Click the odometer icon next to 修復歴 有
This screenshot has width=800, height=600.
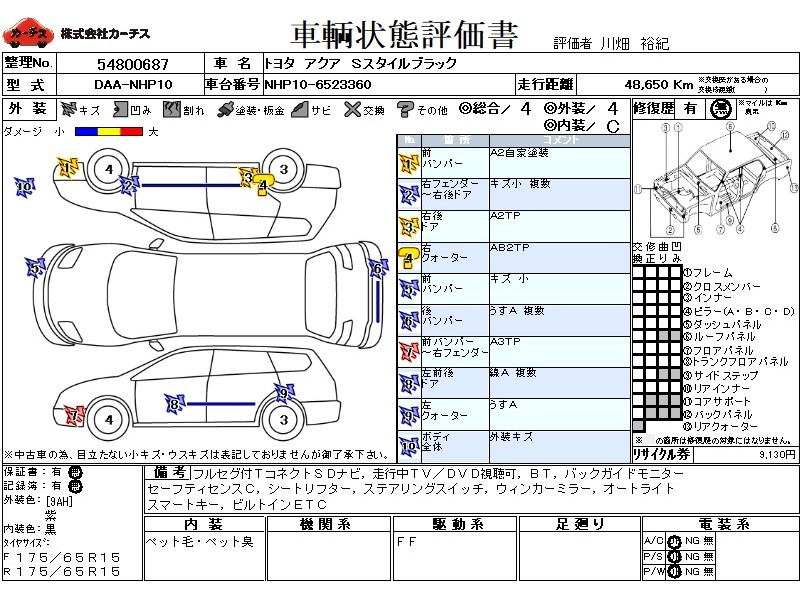(x=720, y=109)
